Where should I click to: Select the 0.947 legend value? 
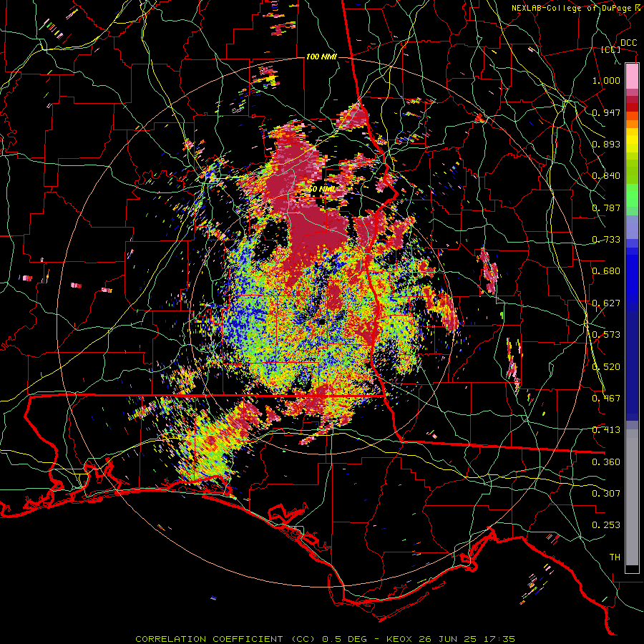tap(606, 112)
